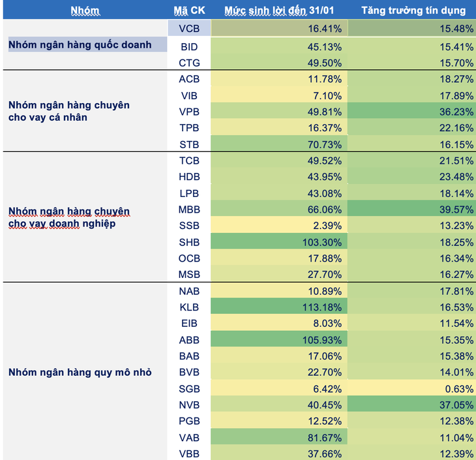Select the NVB credit growth cell 37.05%

coord(413,405)
